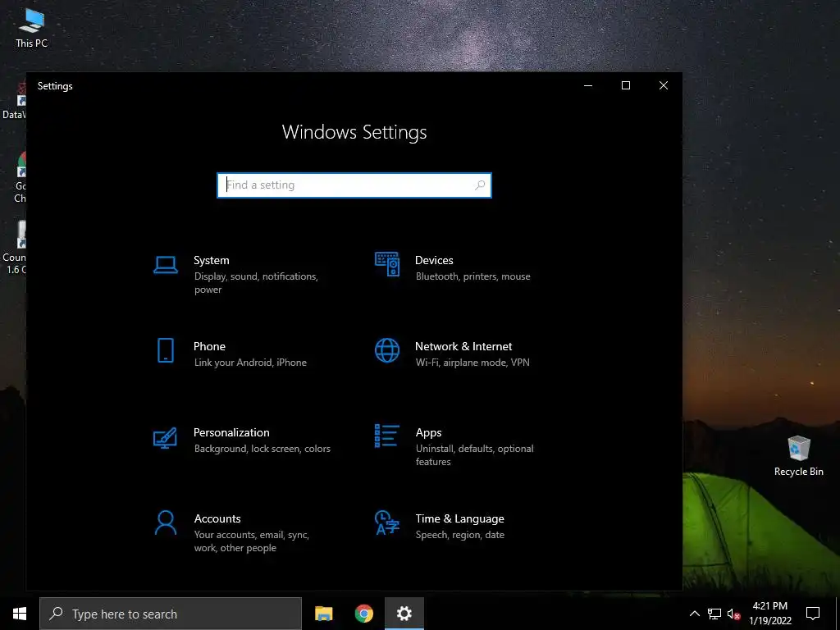The height and width of the screenshot is (630, 840).
Task: Click the muted volume tray icon
Action: (x=733, y=614)
